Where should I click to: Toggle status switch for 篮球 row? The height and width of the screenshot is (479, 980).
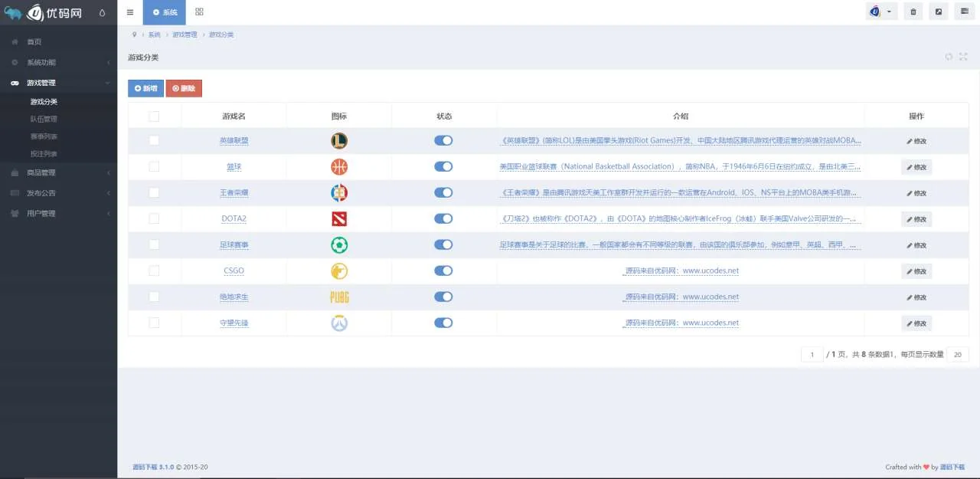(x=443, y=166)
